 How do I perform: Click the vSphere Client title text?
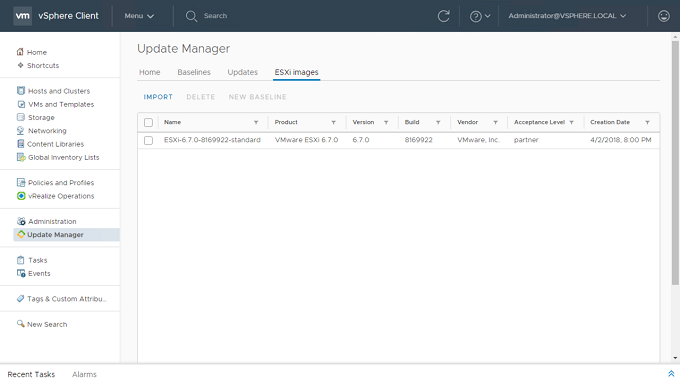pyautogui.click(x=68, y=16)
